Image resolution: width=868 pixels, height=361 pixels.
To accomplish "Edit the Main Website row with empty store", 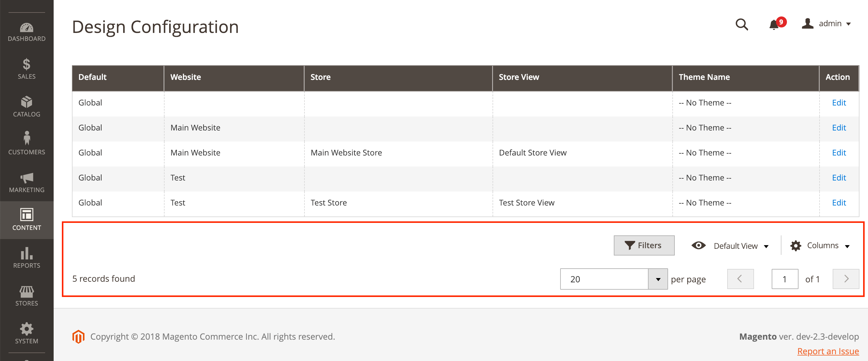I will coord(839,127).
